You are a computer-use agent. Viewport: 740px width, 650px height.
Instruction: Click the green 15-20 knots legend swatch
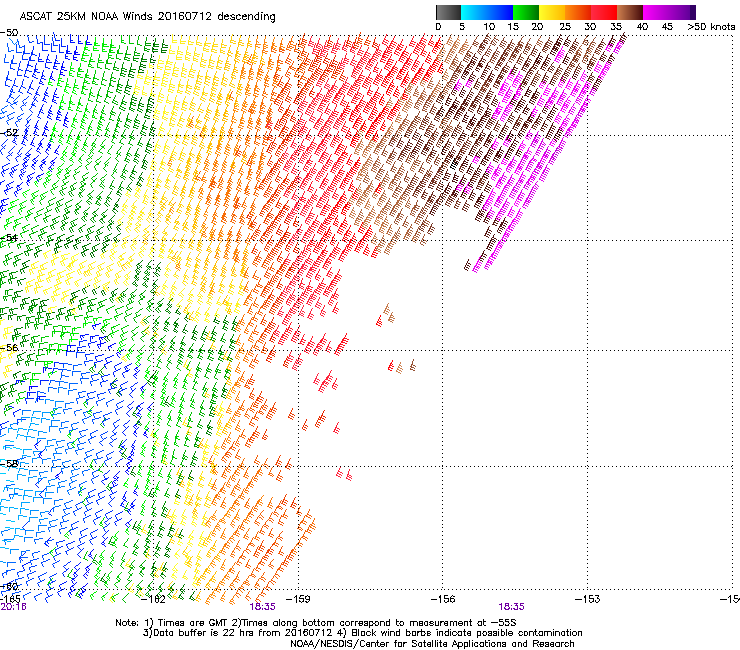click(526, 12)
